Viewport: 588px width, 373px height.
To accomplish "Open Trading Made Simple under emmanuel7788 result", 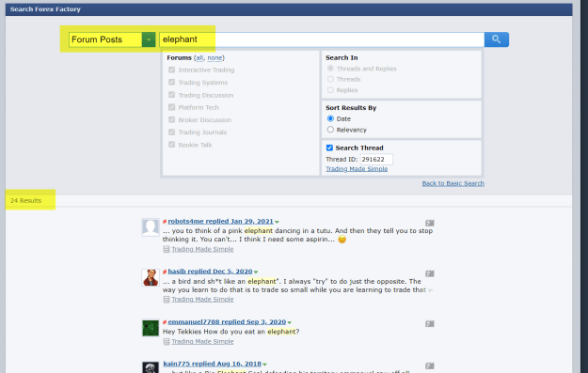I will [202, 342].
